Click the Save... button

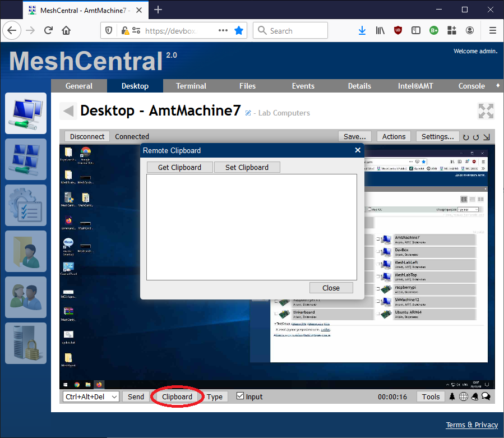click(354, 137)
